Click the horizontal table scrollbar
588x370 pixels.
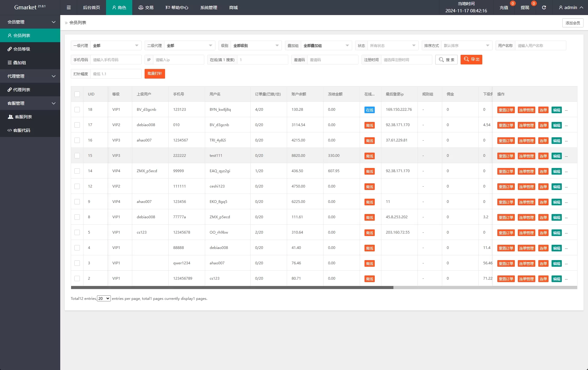(x=232, y=288)
